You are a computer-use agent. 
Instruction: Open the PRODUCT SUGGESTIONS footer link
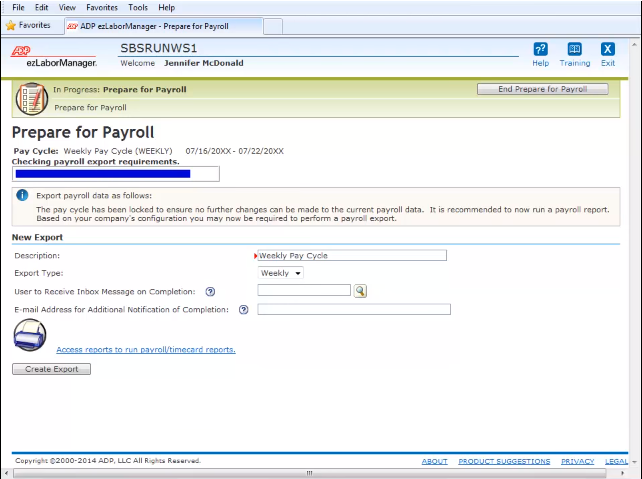(504, 461)
